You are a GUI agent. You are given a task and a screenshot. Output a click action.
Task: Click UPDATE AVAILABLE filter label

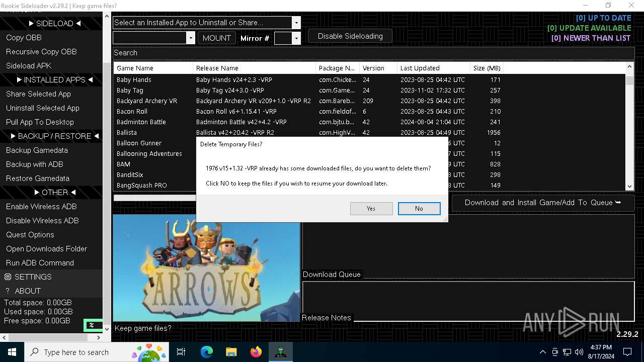[589, 28]
